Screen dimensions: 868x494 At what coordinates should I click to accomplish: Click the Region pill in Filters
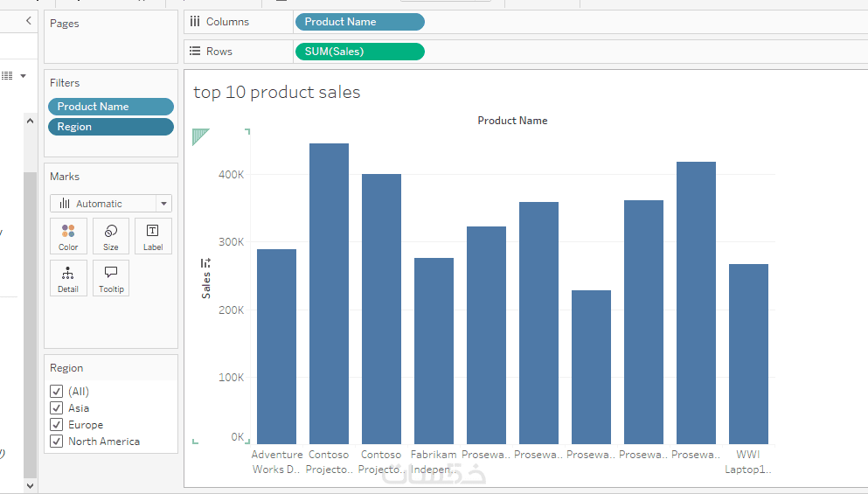110,127
